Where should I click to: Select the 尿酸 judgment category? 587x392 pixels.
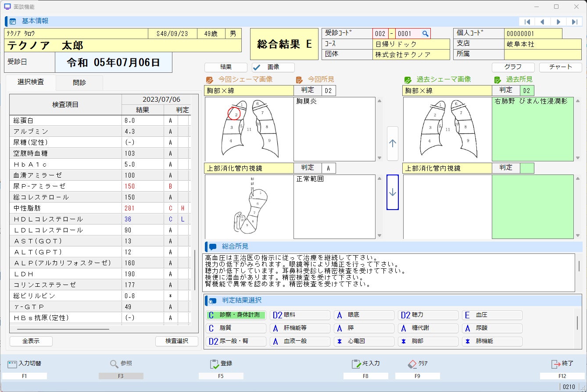point(492,328)
